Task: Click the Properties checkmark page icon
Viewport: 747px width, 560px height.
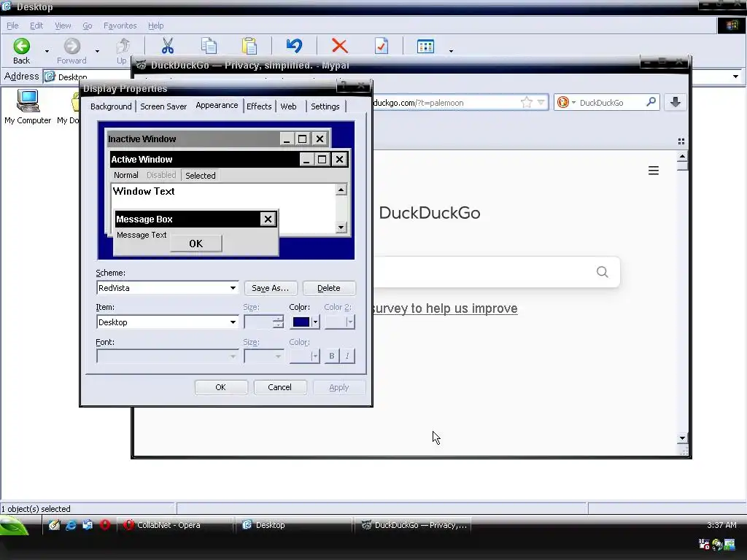Action: point(382,46)
